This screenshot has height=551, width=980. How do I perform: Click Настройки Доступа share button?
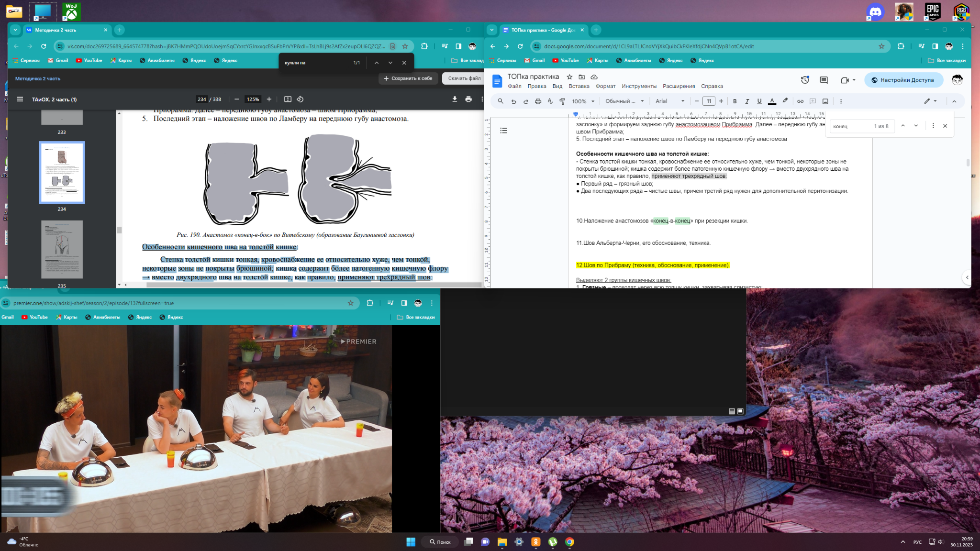coord(903,80)
